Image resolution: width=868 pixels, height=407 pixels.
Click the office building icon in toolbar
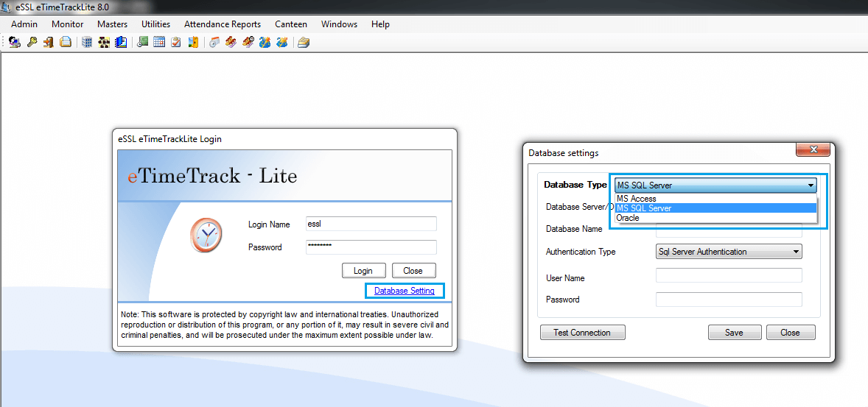(x=87, y=42)
